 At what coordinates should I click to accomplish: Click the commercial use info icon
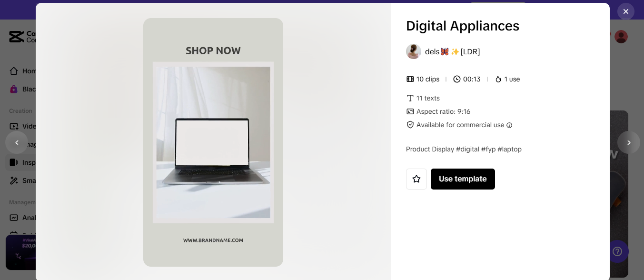tap(509, 125)
